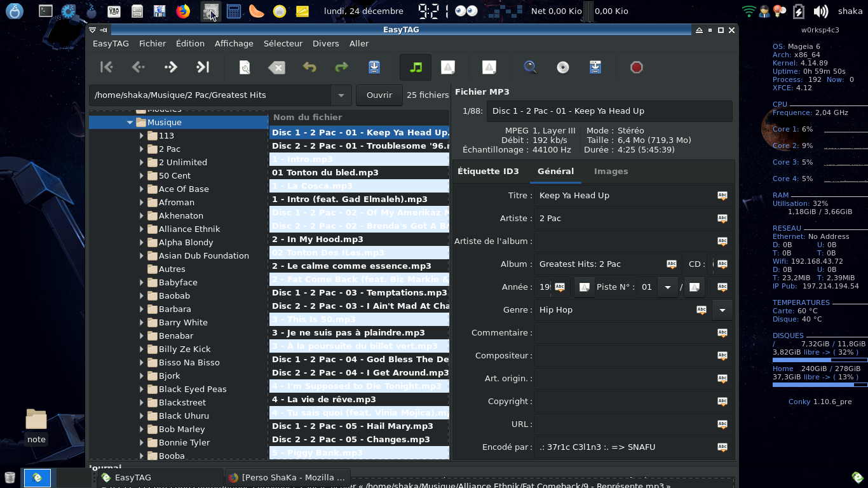Select Asian Dub Foundation folder
868x488 pixels.
[x=203, y=255]
